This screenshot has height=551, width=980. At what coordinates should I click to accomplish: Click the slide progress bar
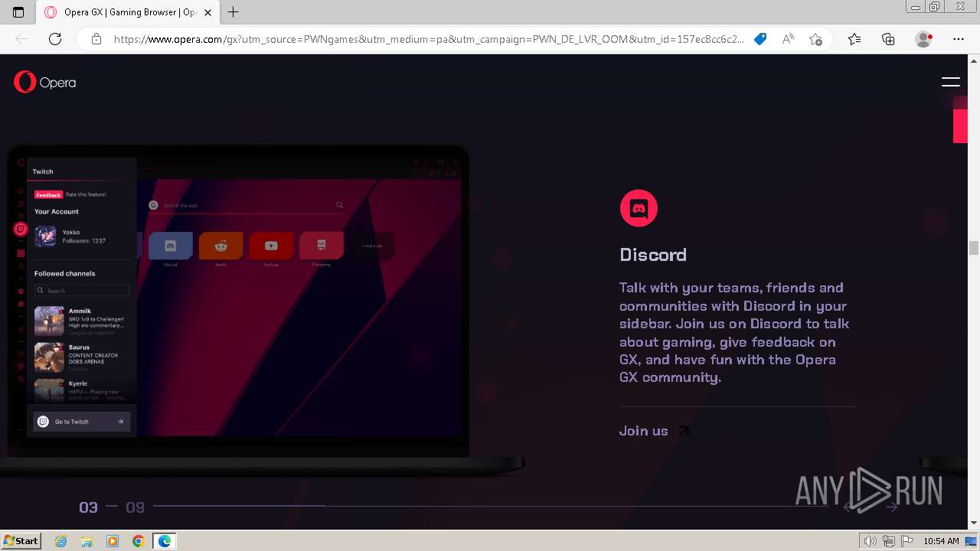490,506
